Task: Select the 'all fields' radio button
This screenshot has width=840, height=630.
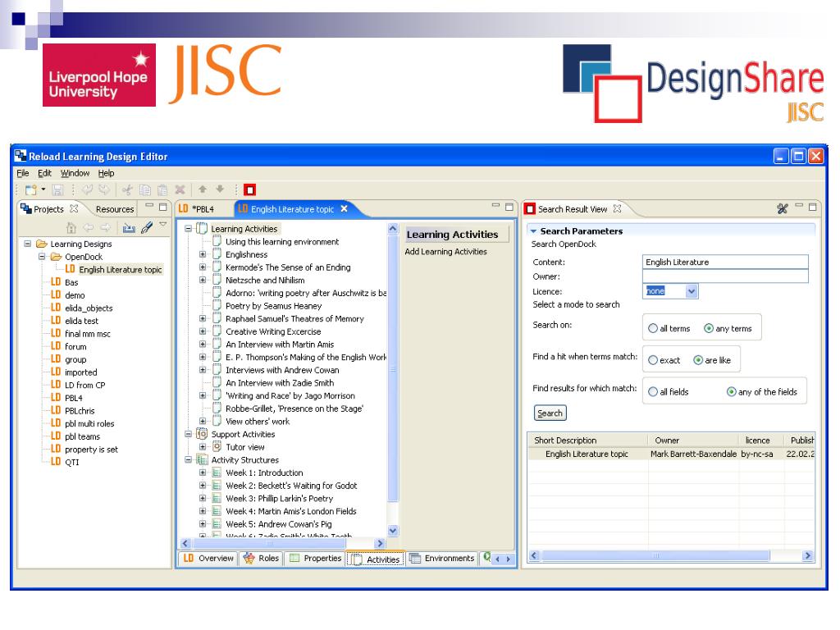Action: tap(652, 391)
